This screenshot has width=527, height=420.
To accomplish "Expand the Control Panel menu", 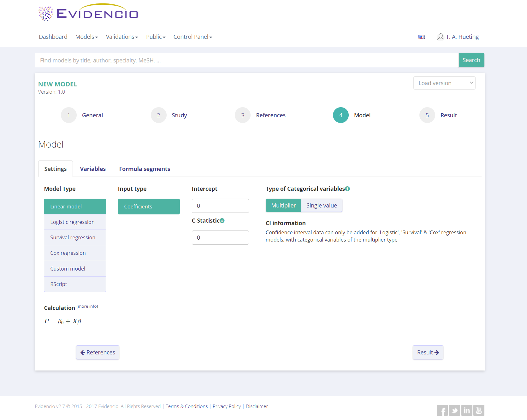I will coord(192,37).
